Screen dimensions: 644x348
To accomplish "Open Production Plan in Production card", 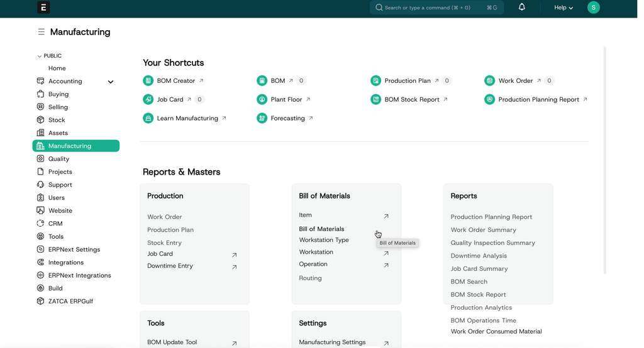I will [x=170, y=230].
